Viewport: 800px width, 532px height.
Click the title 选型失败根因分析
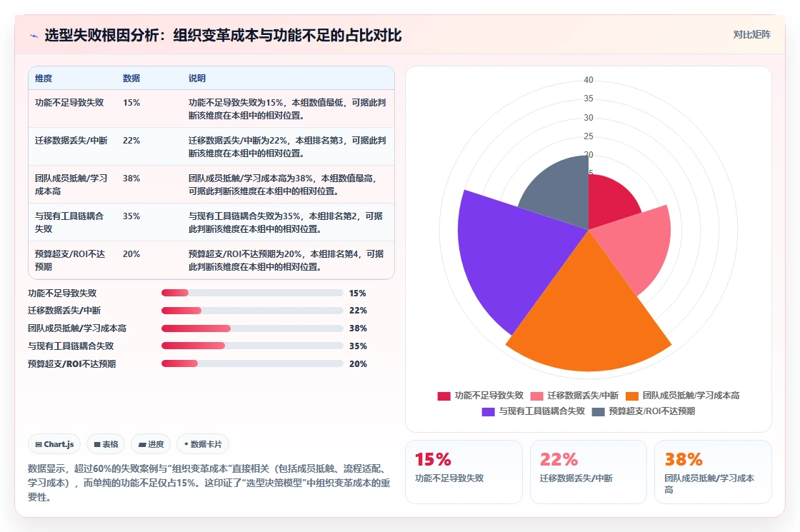(223, 36)
